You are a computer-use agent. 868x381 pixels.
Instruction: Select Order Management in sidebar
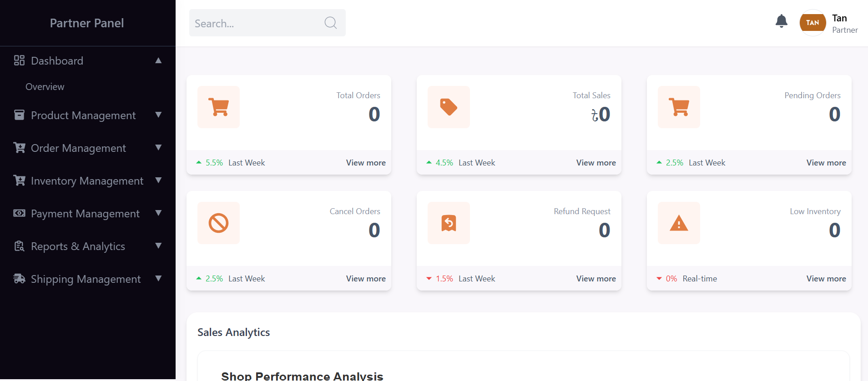[x=78, y=148]
